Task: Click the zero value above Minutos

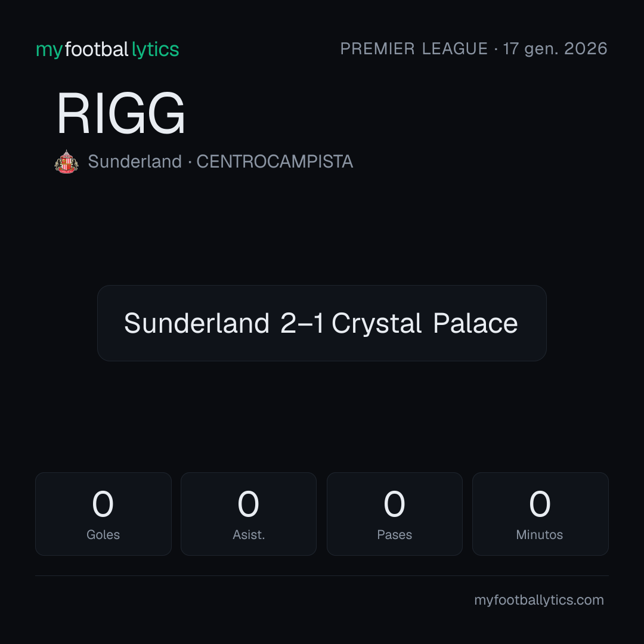Action: (x=540, y=504)
